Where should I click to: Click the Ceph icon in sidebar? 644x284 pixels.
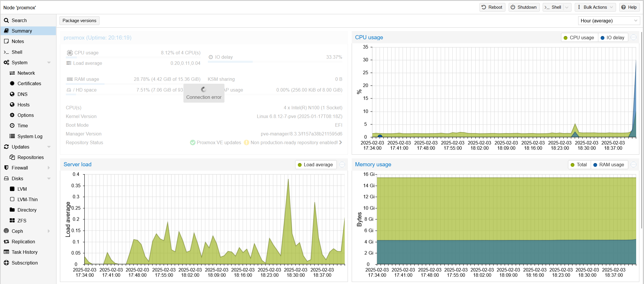click(6, 231)
